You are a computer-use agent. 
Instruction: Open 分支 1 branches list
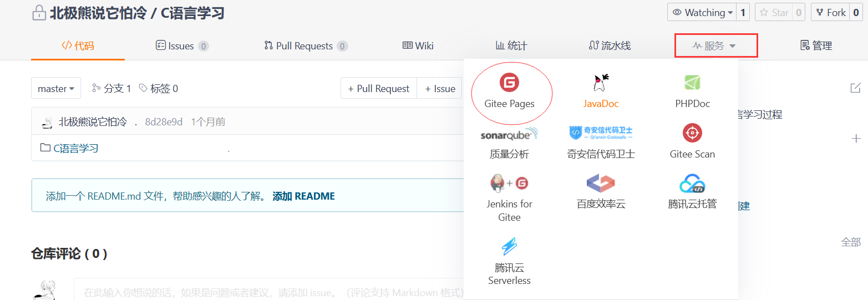(x=111, y=88)
